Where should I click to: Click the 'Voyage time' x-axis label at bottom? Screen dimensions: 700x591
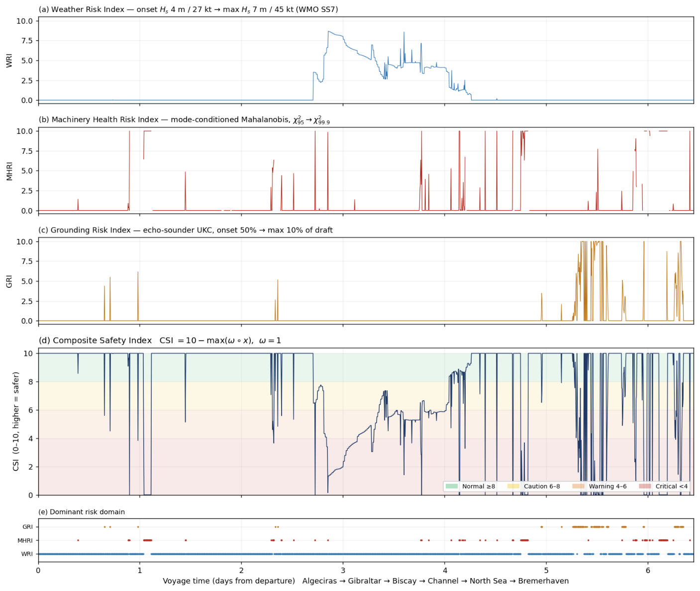coord(366,581)
